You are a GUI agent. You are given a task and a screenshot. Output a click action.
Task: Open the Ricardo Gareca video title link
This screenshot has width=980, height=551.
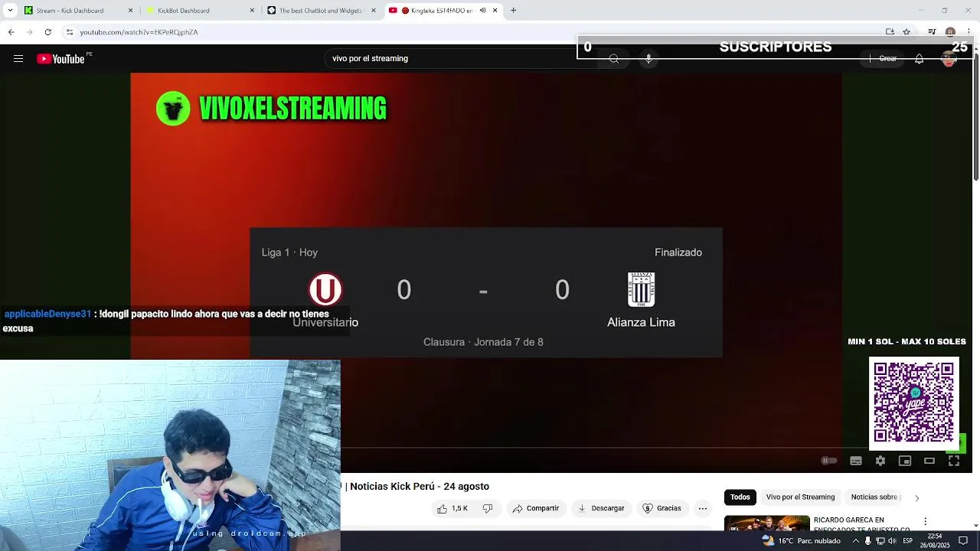(x=861, y=524)
